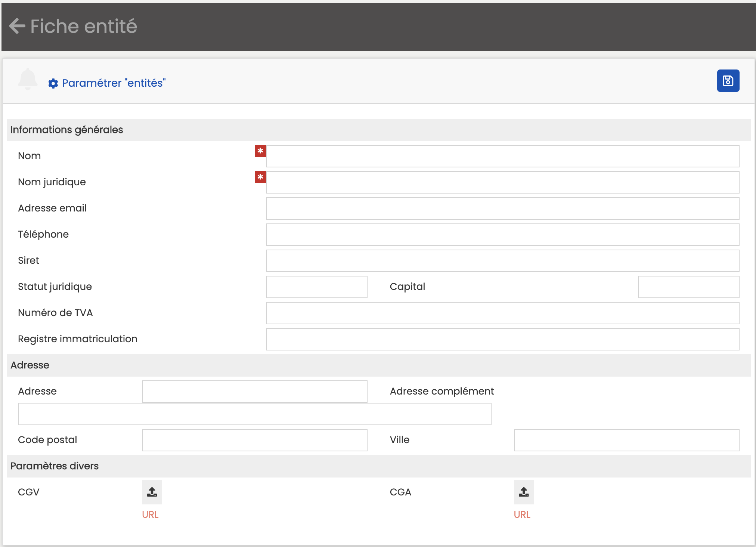Screen dimensions: 756x547
Task: Click the Code postal label
Action: 47,440
